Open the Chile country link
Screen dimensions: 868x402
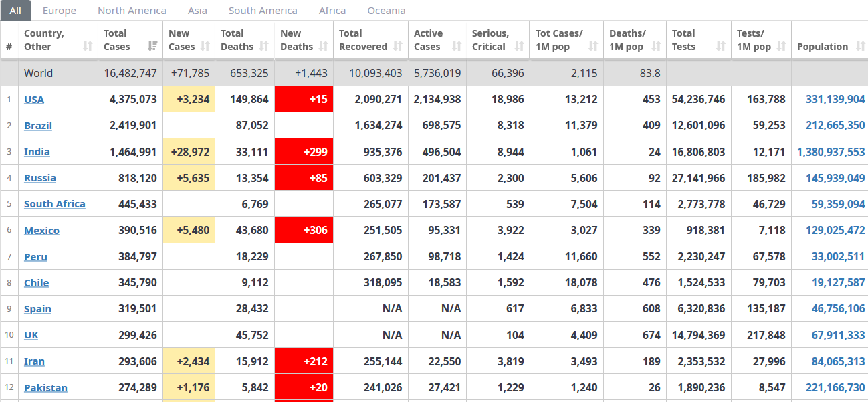tap(37, 283)
